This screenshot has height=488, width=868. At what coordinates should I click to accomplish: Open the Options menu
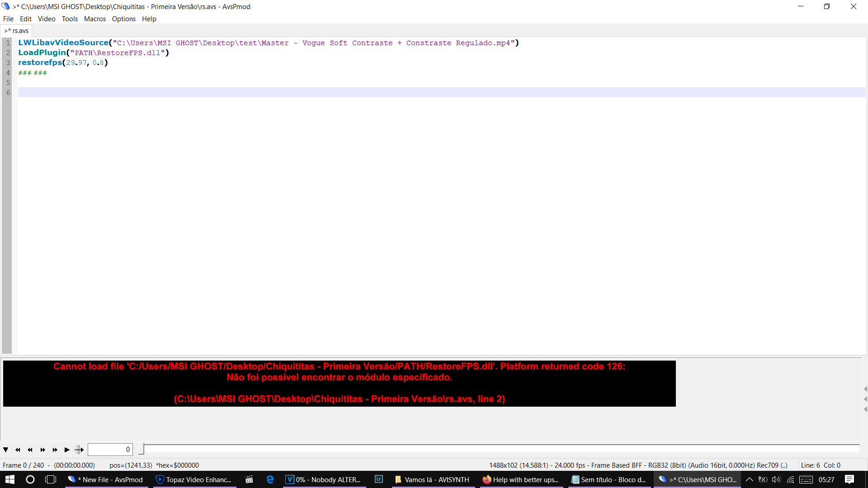click(x=124, y=19)
